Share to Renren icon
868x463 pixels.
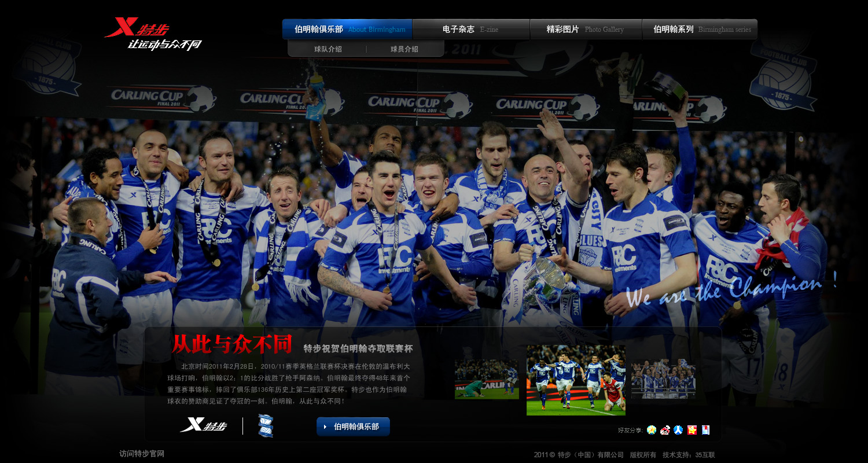pos(678,430)
